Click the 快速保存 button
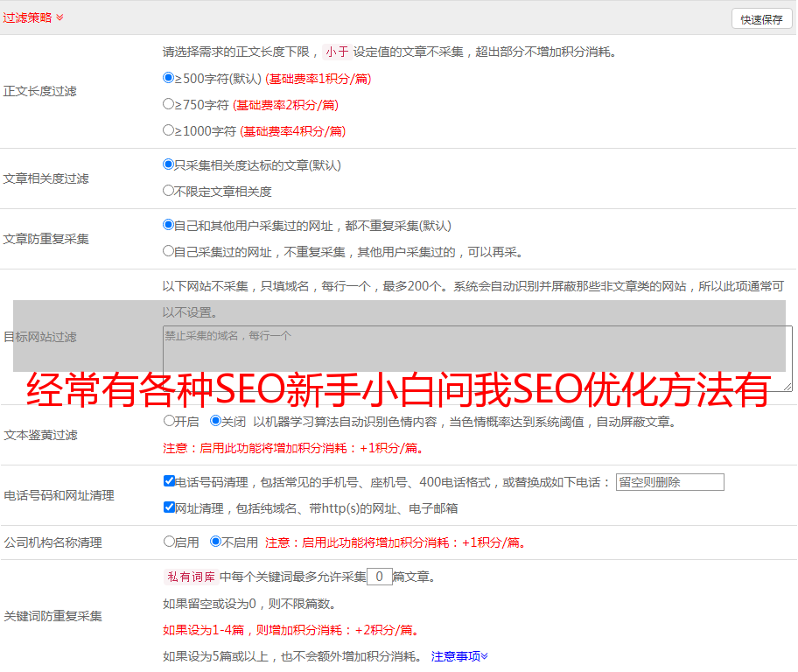Viewport: 798px width, 672px height. 761,19
